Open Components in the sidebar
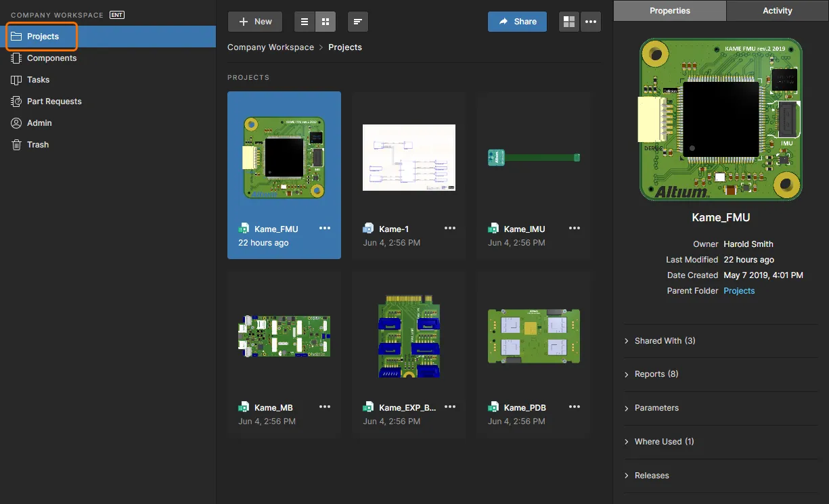The height and width of the screenshot is (504, 829). pyautogui.click(x=51, y=58)
